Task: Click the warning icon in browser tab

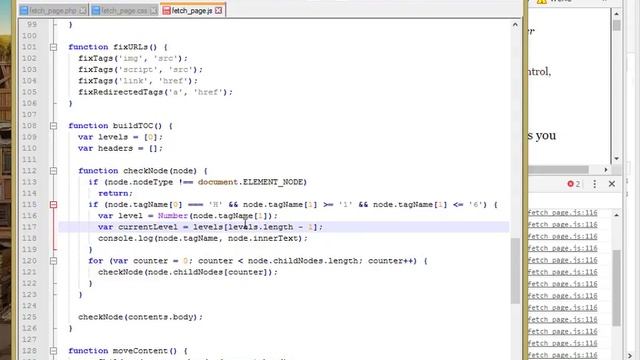Action: tap(542, 1)
